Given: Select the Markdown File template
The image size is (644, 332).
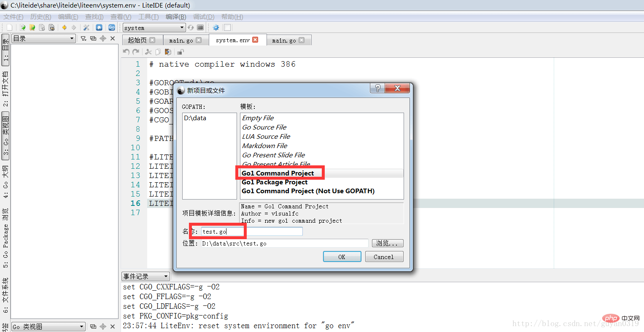Looking at the screenshot, I should coord(264,146).
